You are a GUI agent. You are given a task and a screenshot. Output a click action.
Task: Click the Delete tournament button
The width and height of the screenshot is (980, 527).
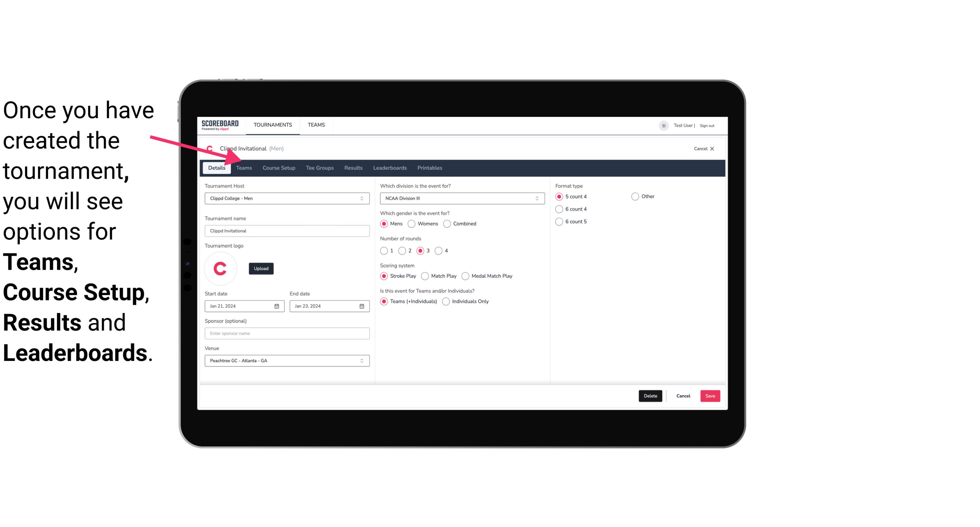[650, 396]
